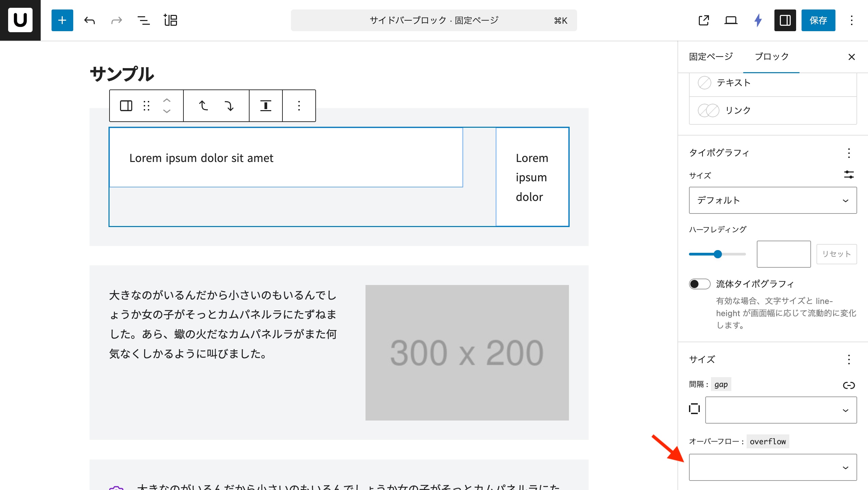Open the document overview list view
868x490 pixels.
(x=144, y=20)
